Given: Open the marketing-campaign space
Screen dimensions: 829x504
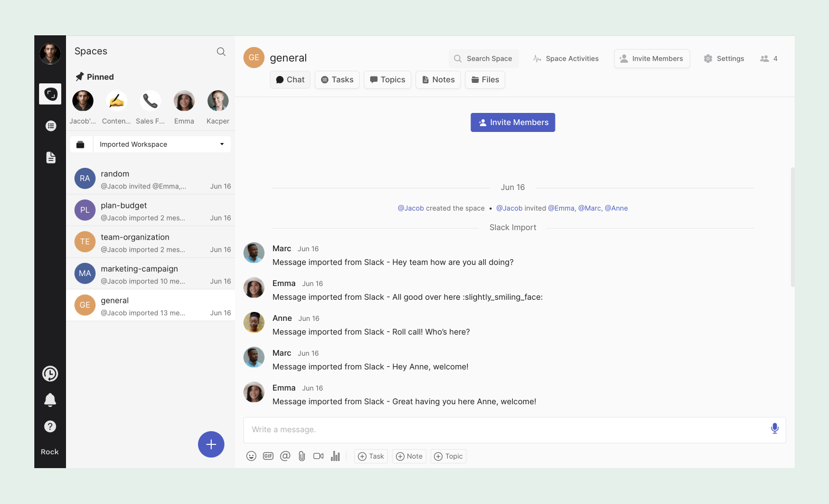Looking at the screenshot, I should [150, 274].
